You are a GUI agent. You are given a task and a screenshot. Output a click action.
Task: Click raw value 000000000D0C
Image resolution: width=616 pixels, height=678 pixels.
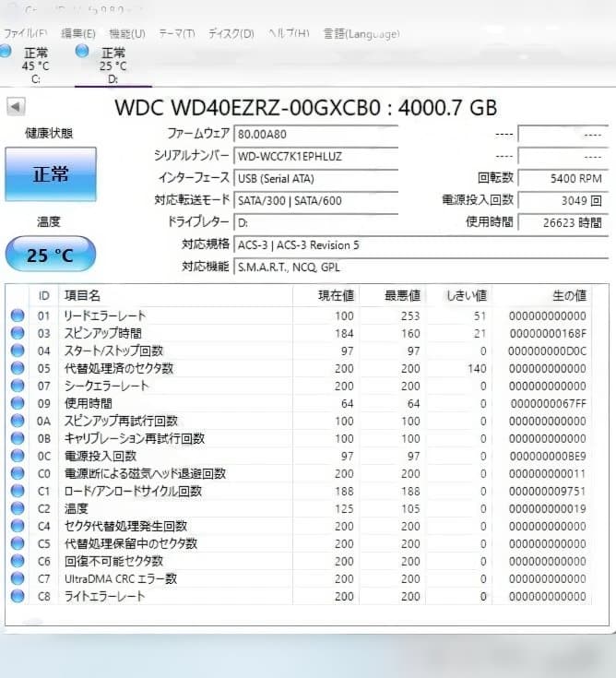tap(547, 351)
